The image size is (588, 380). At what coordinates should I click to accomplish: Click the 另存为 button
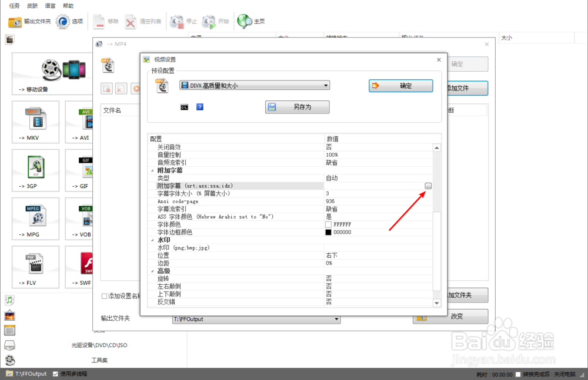point(298,107)
